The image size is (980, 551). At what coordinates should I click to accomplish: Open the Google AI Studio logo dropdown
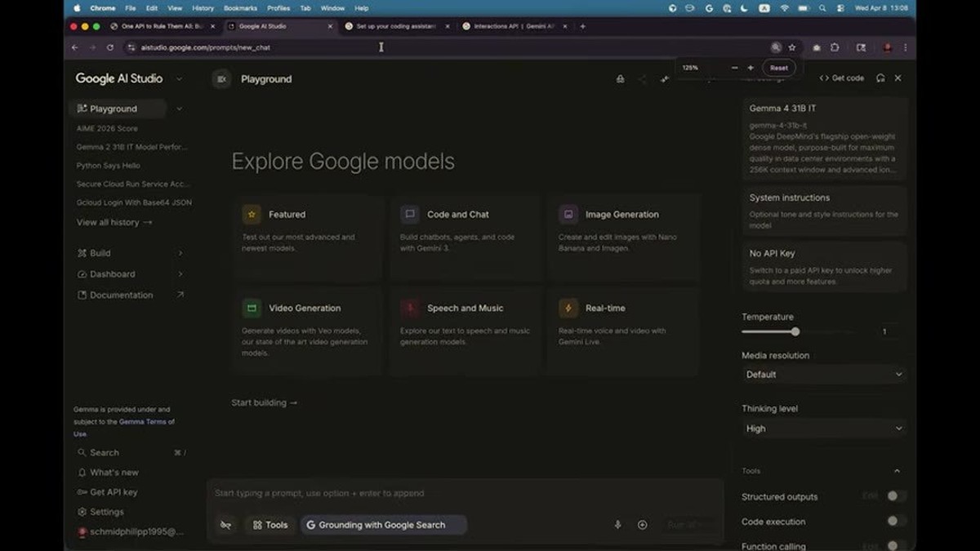point(179,79)
